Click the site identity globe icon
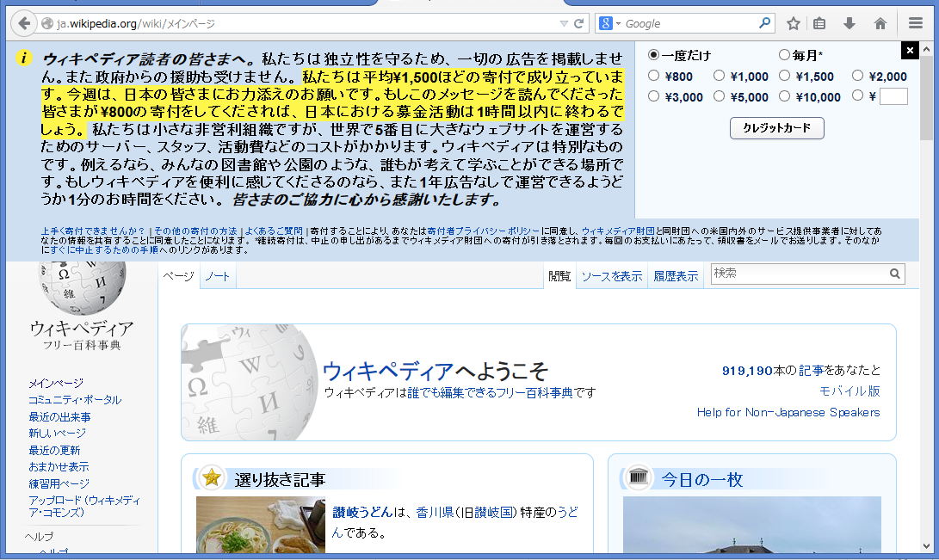 [47, 23]
